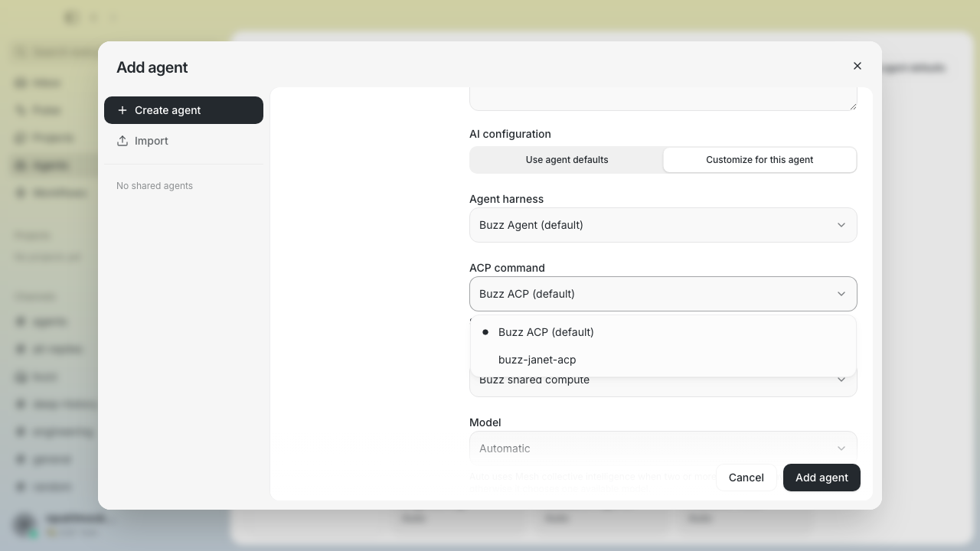Open the Agent harness dropdown
This screenshot has width=980, height=551.
coord(663,225)
